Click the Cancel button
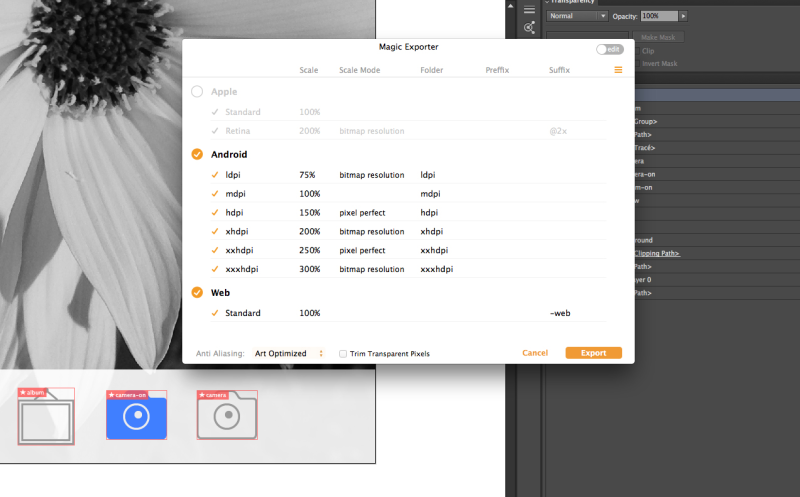The width and height of the screenshot is (800, 497). 535,353
